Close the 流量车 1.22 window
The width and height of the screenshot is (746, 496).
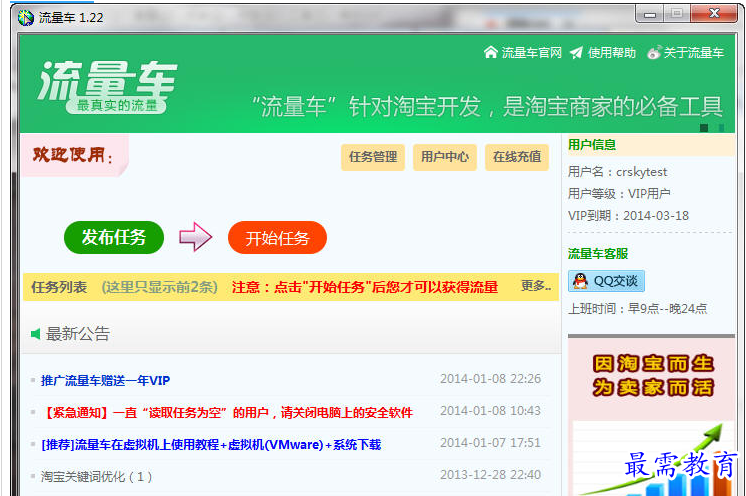click(714, 14)
